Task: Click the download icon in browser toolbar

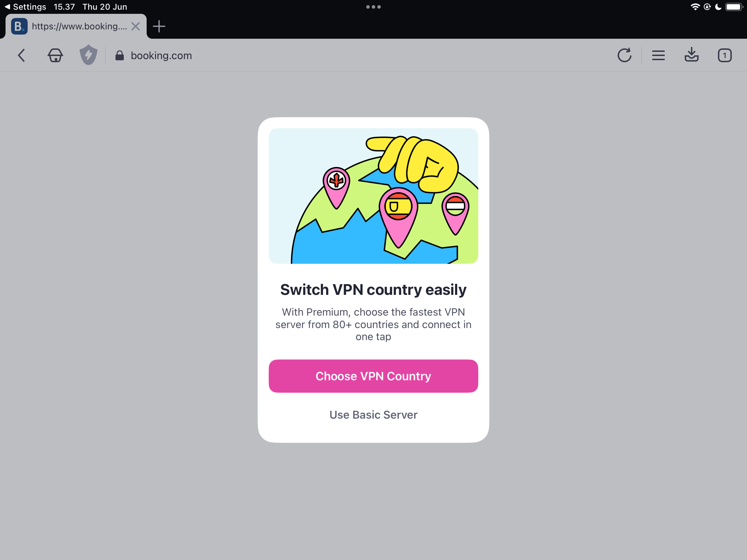Action: [691, 55]
